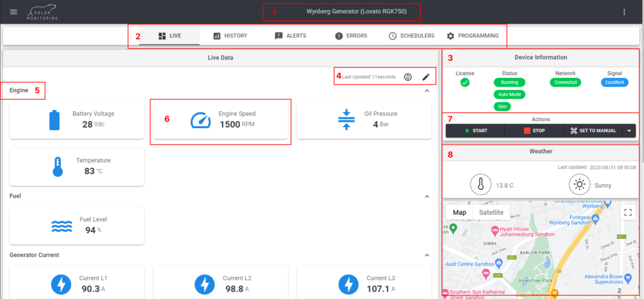Click the Current L2 lightning icon
Screen dimensions: 644x299
[205, 285]
